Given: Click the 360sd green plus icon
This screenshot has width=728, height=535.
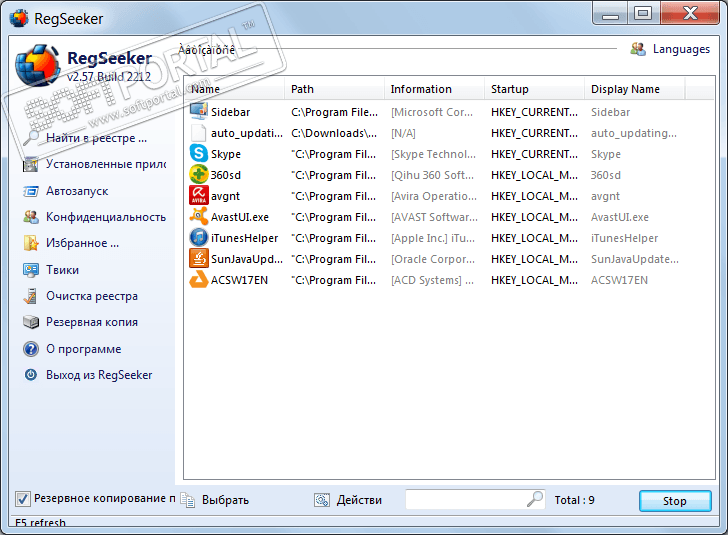Looking at the screenshot, I should tap(199, 175).
